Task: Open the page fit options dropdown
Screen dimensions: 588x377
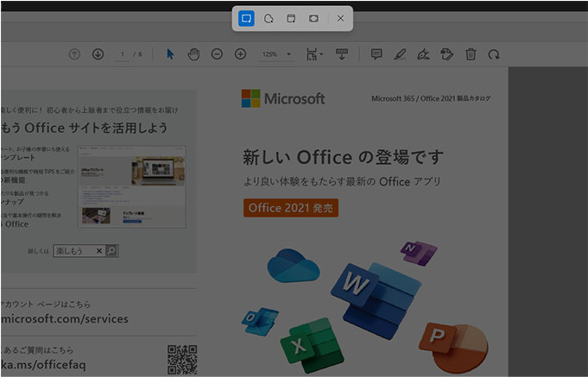Action: [314, 54]
